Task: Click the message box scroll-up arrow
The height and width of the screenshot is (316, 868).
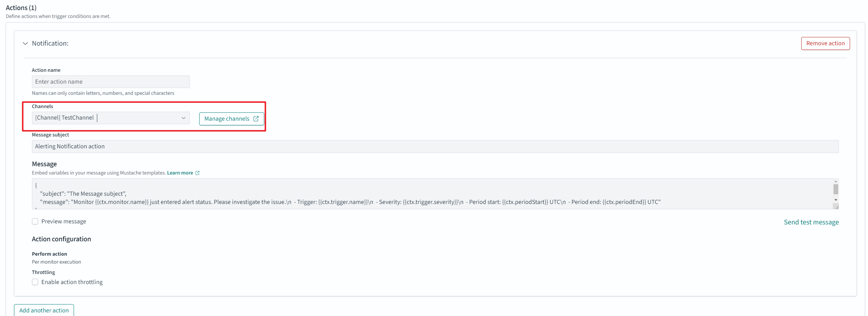Action: [836, 182]
